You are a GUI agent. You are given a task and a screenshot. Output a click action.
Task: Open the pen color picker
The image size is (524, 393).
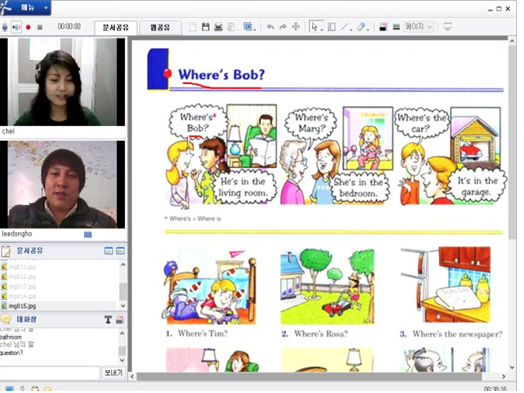pyautogui.click(x=383, y=27)
